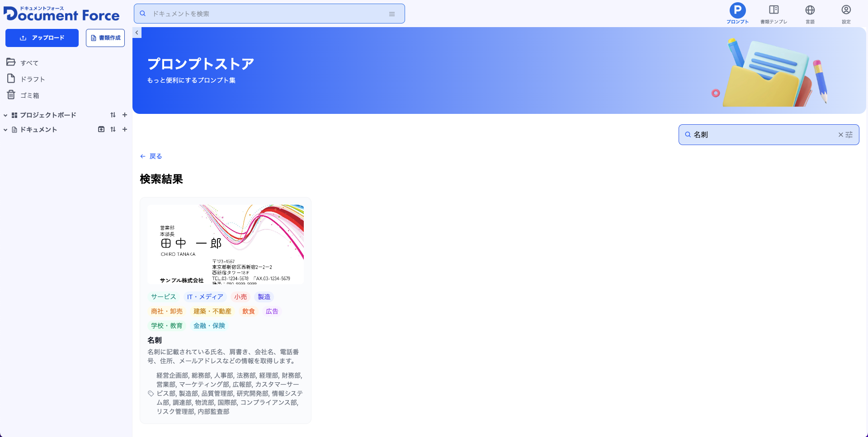Select the 広告 tag
Image resolution: width=868 pixels, height=437 pixels.
(272, 311)
